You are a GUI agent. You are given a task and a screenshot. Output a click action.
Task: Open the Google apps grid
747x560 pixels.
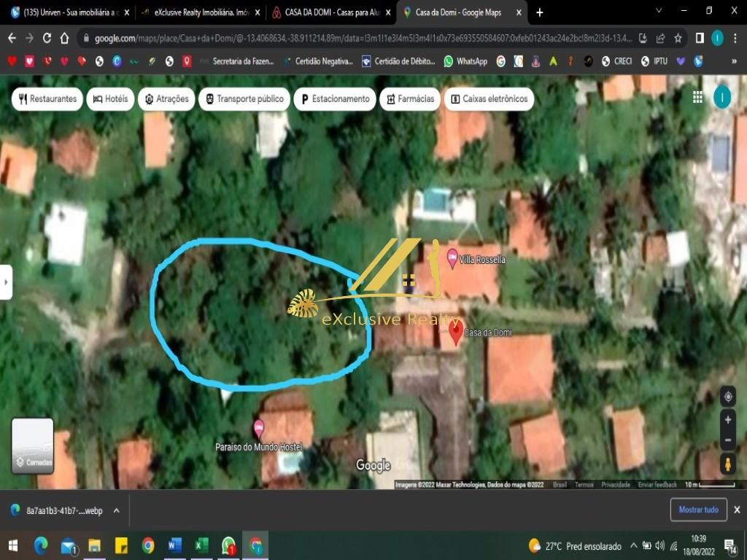pos(697,98)
